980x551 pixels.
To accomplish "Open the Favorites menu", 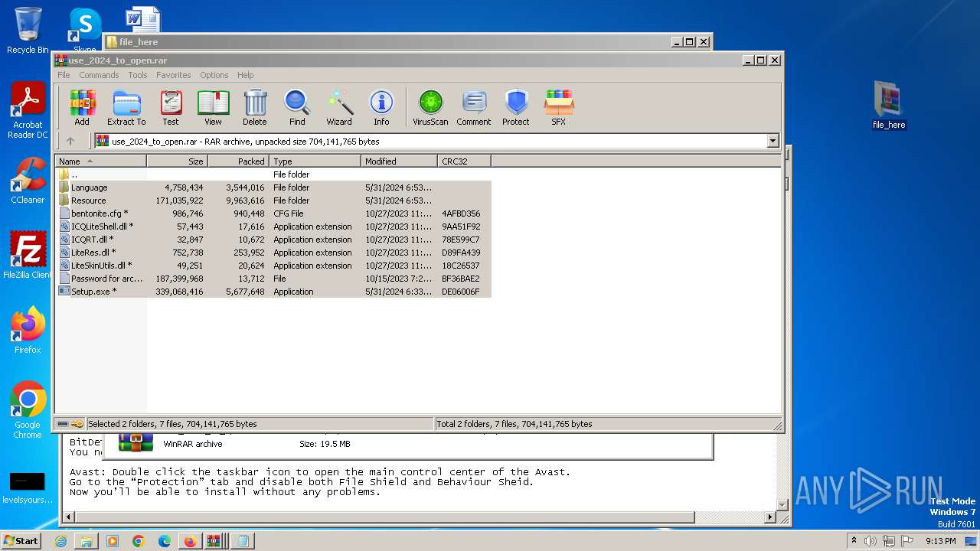I will (174, 75).
